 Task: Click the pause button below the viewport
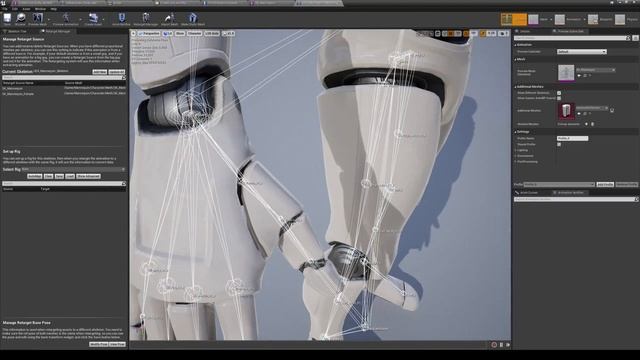pyautogui.click(x=502, y=345)
